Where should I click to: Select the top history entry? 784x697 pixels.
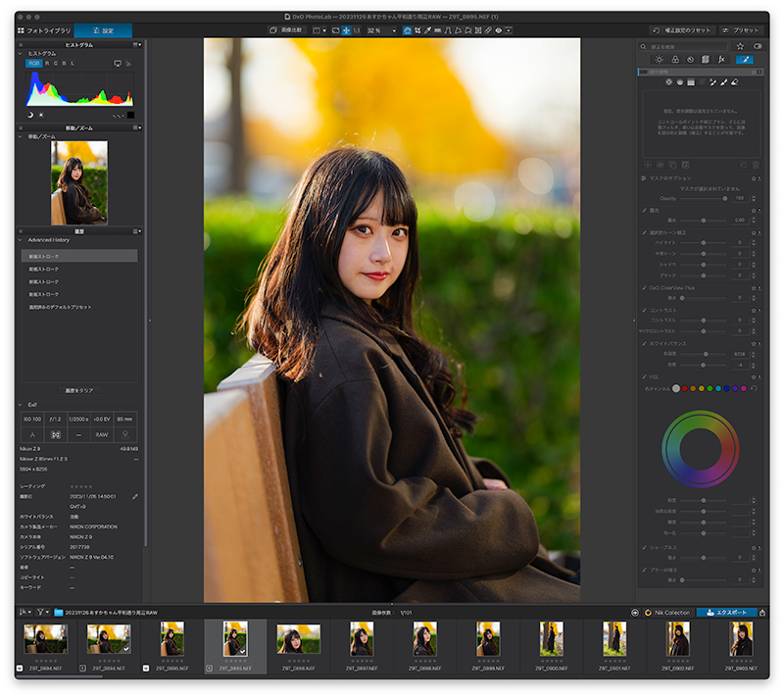point(79,256)
